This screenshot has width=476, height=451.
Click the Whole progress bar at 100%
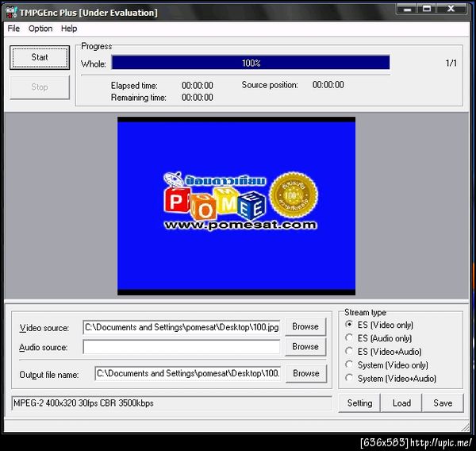251,63
